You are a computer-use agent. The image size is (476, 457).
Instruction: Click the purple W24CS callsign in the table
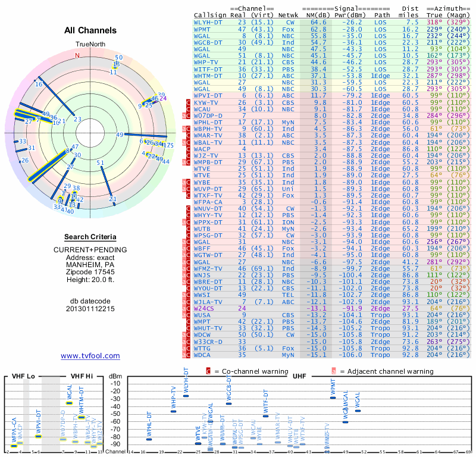tap(203, 308)
